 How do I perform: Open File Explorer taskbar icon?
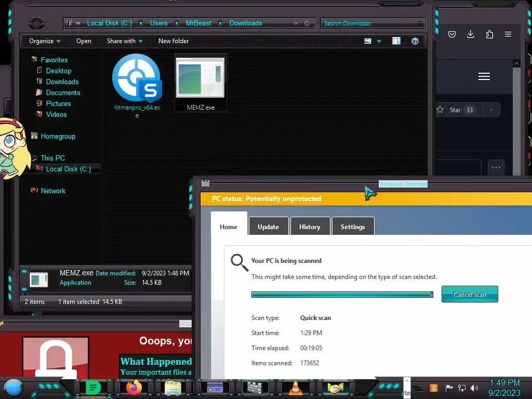(173, 388)
